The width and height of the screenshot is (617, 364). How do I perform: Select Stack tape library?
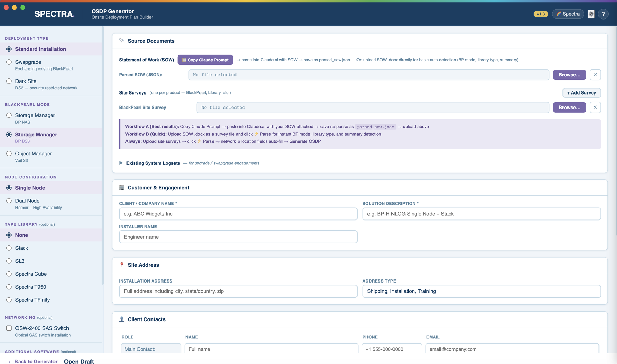coord(9,248)
